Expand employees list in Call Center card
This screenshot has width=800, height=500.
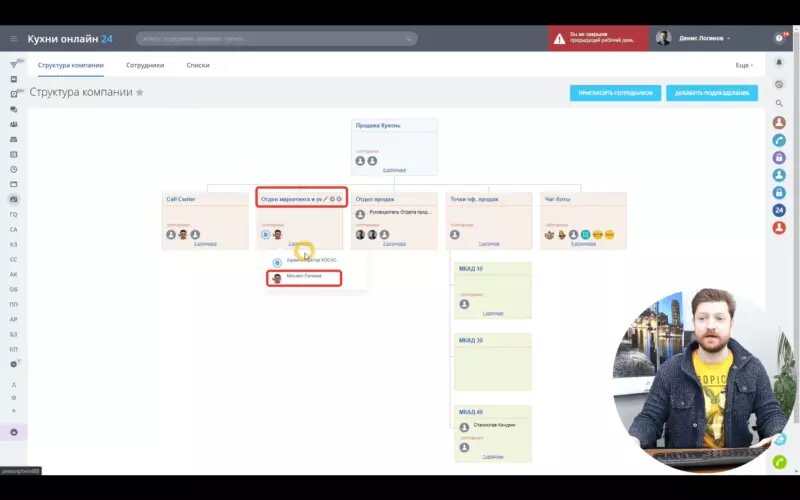[205, 244]
